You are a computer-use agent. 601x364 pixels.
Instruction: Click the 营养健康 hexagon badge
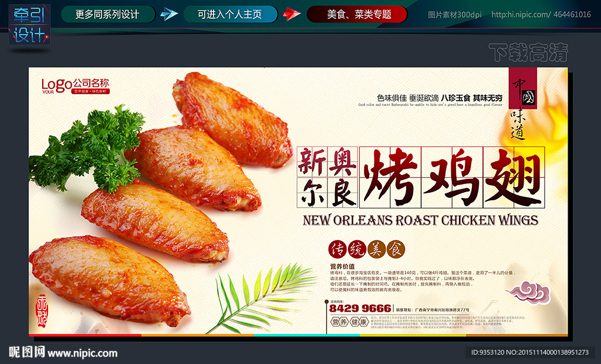coord(350,322)
